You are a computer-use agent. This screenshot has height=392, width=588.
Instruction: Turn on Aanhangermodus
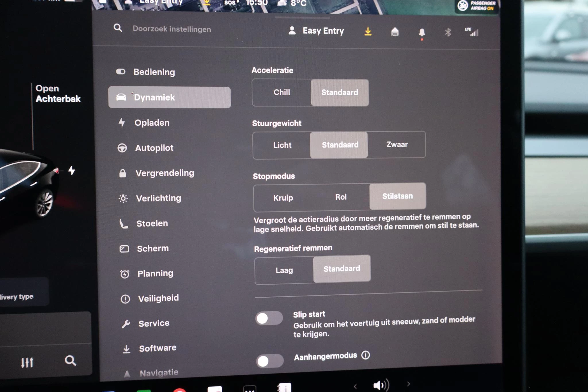269,361
